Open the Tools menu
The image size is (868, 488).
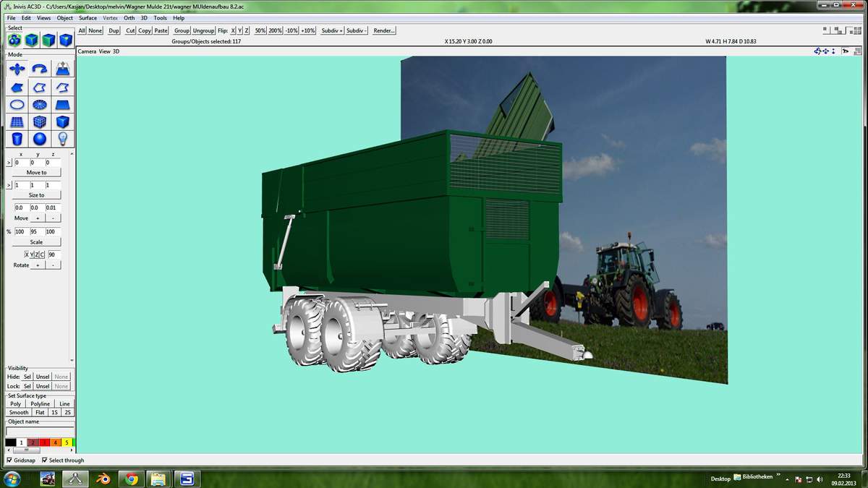click(x=160, y=17)
